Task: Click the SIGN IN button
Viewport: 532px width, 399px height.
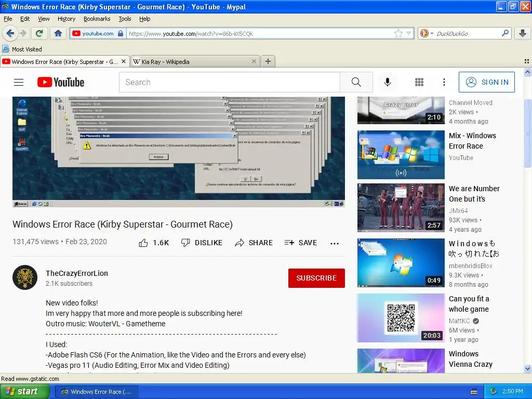Action: tap(486, 82)
